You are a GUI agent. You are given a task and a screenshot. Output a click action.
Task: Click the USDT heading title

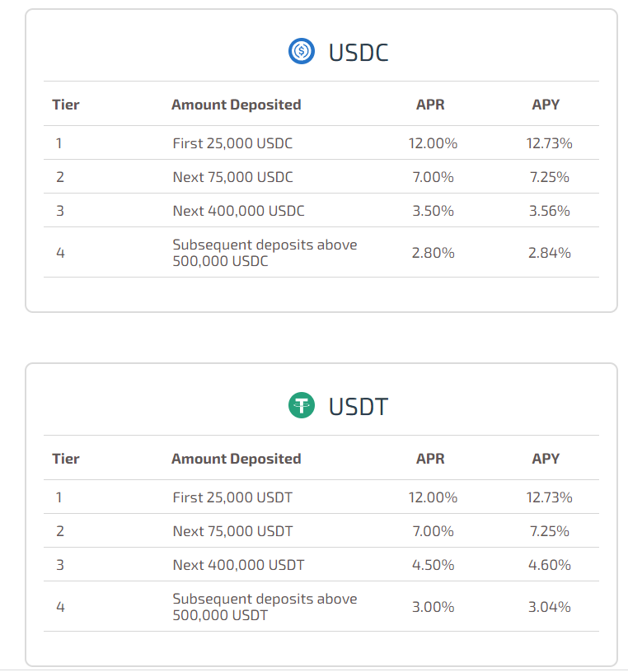coord(359,407)
